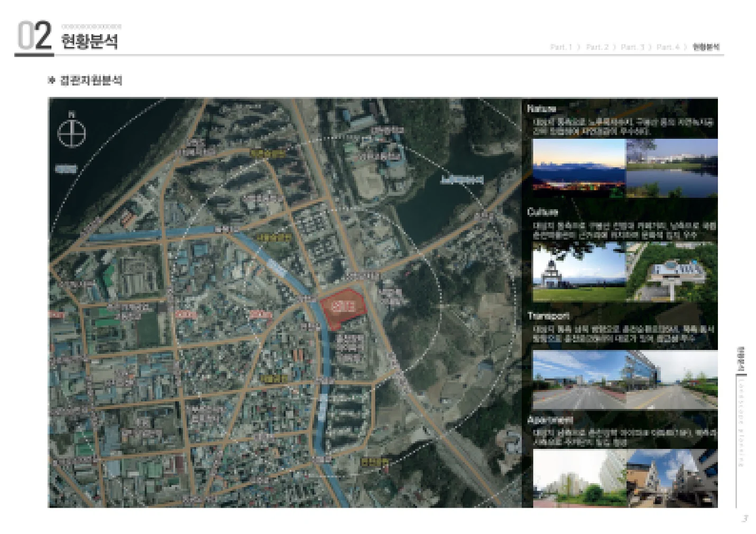756x534 pixels.
Task: Click the Apartment heading
Action: (550, 420)
